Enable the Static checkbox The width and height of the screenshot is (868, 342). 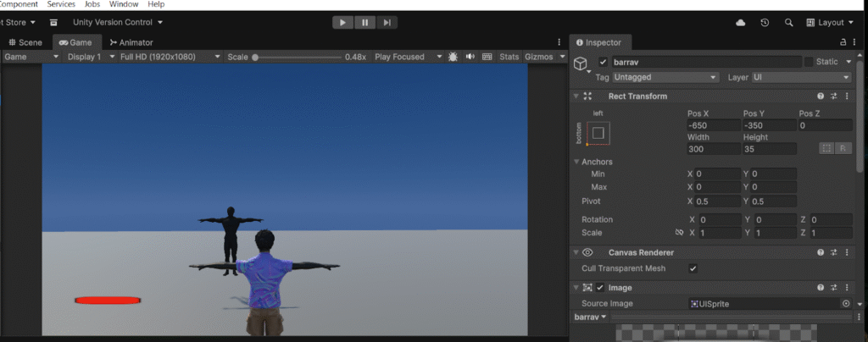point(809,62)
